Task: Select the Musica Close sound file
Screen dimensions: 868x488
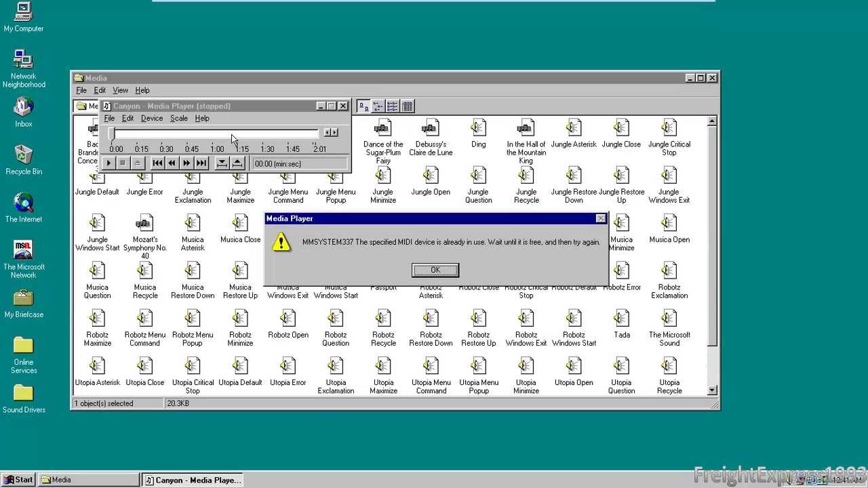Action: [x=240, y=228]
